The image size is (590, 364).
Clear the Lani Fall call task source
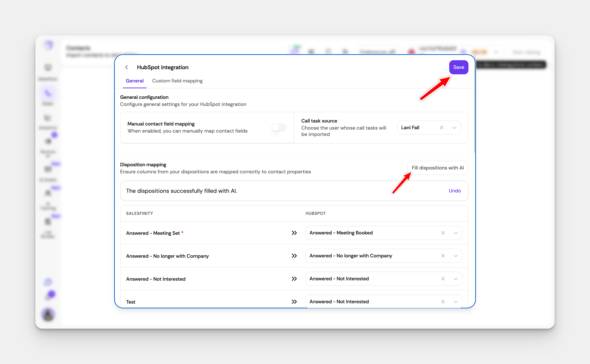pyautogui.click(x=441, y=128)
